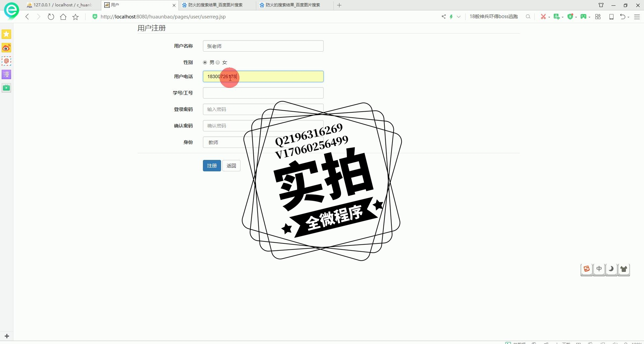Click the search magnifier icon
The image size is (644, 344).
point(528,16)
